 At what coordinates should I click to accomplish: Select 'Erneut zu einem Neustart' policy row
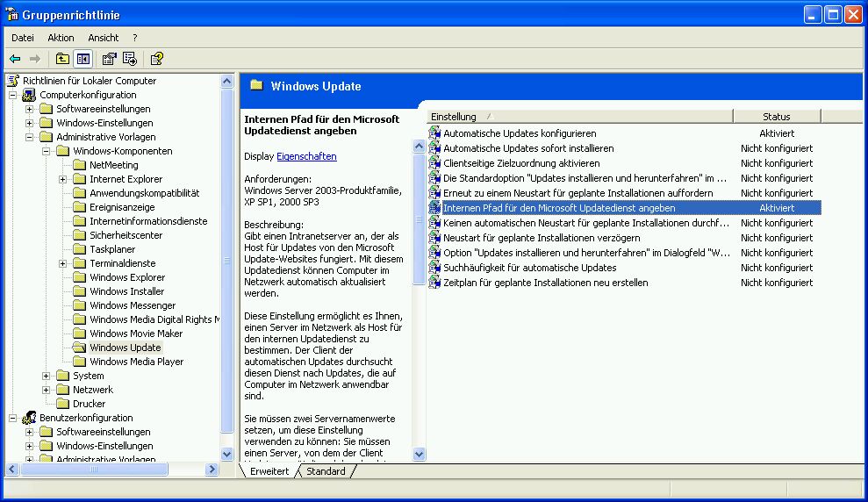pyautogui.click(x=624, y=192)
